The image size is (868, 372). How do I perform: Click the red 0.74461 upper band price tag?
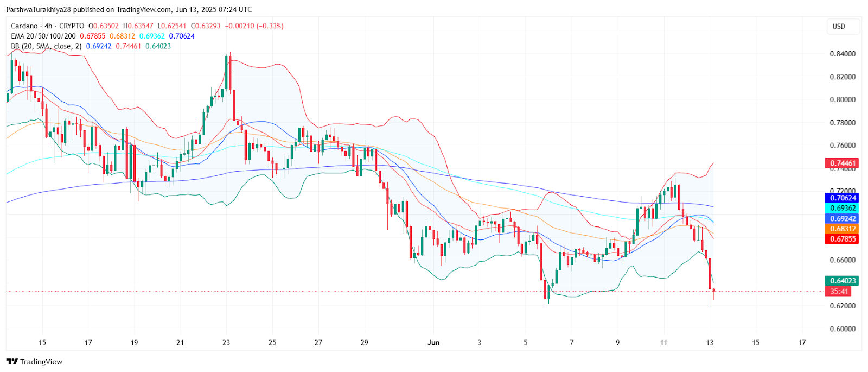842,163
